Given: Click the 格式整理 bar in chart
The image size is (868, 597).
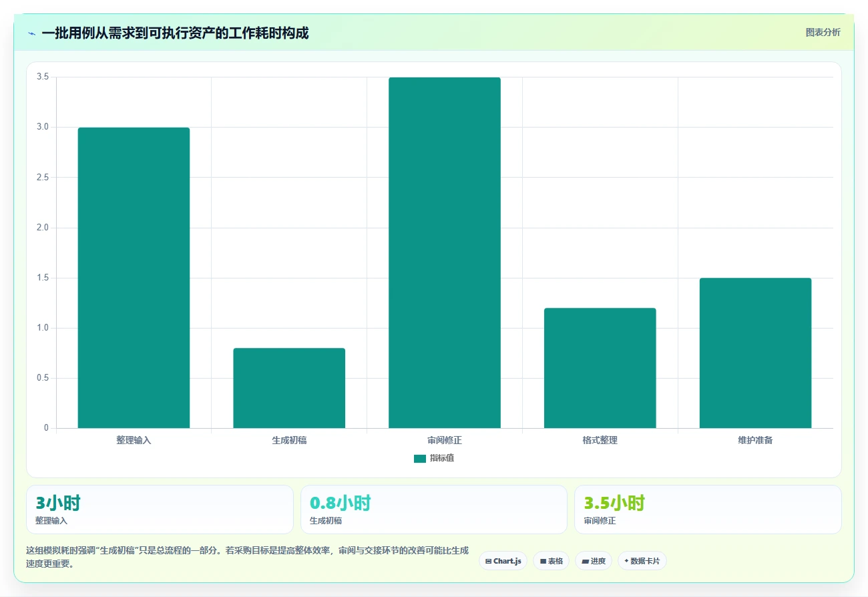Looking at the screenshot, I should click(600, 368).
